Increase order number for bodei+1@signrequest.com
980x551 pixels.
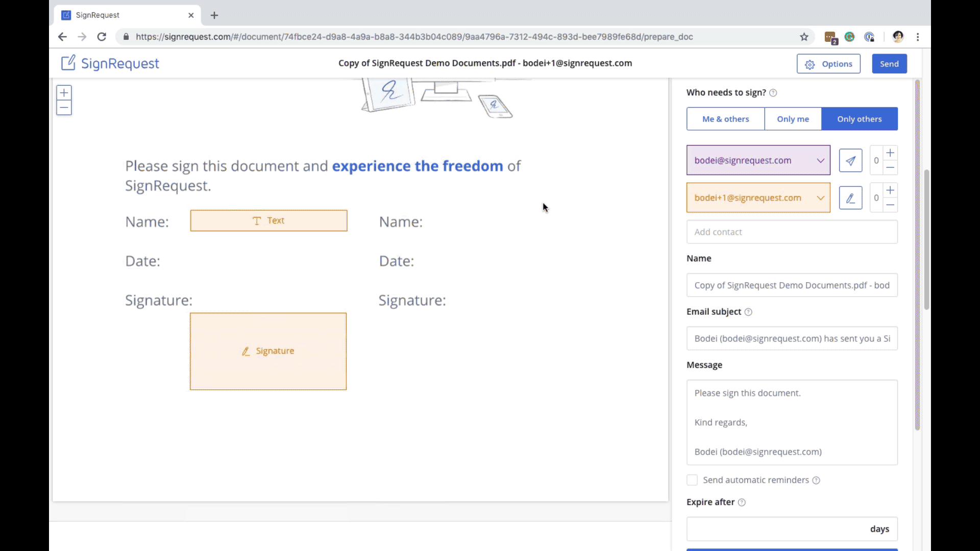[890, 190]
